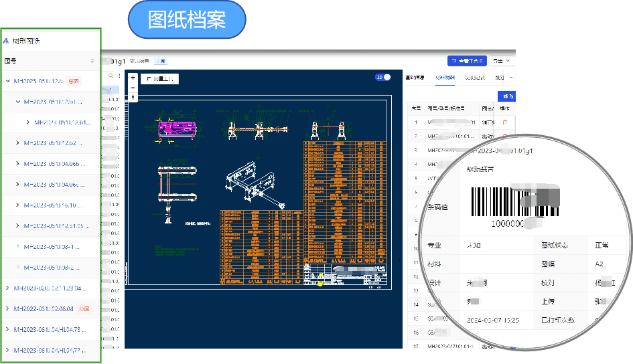The width and height of the screenshot is (633, 364).
Task: Click the sort arrows in 图号 header
Action: tap(92, 61)
